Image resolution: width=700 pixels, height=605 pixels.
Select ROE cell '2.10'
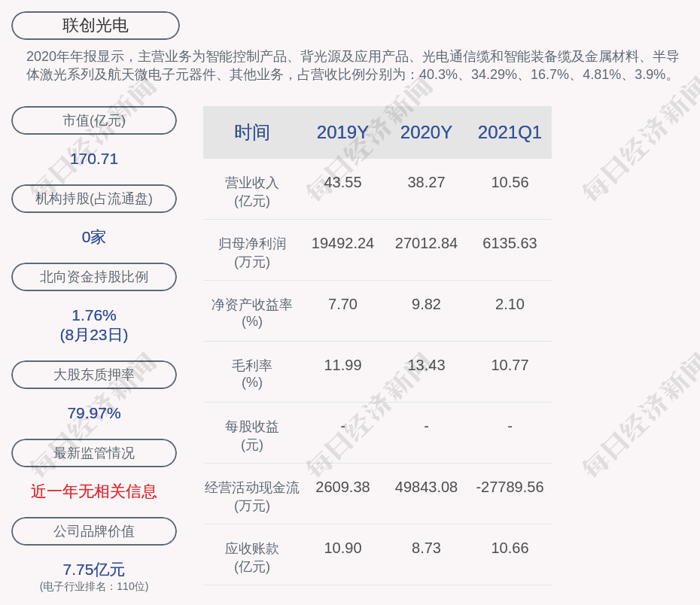510,304
